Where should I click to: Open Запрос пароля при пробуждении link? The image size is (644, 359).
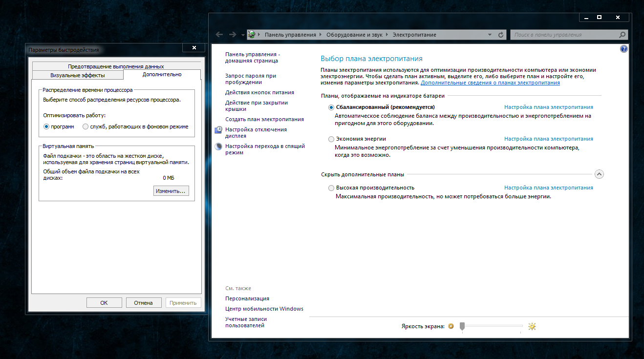(251, 79)
